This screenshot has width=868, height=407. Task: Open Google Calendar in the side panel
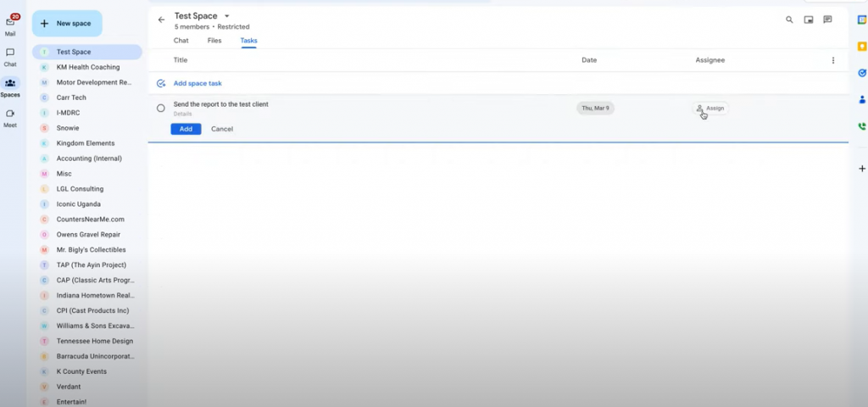tap(861, 20)
